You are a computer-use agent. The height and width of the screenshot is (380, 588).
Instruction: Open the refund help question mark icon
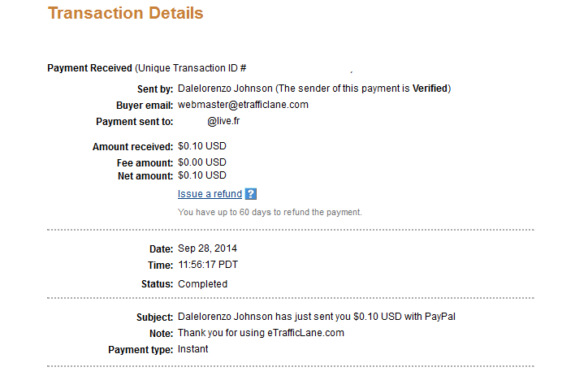[x=250, y=194]
